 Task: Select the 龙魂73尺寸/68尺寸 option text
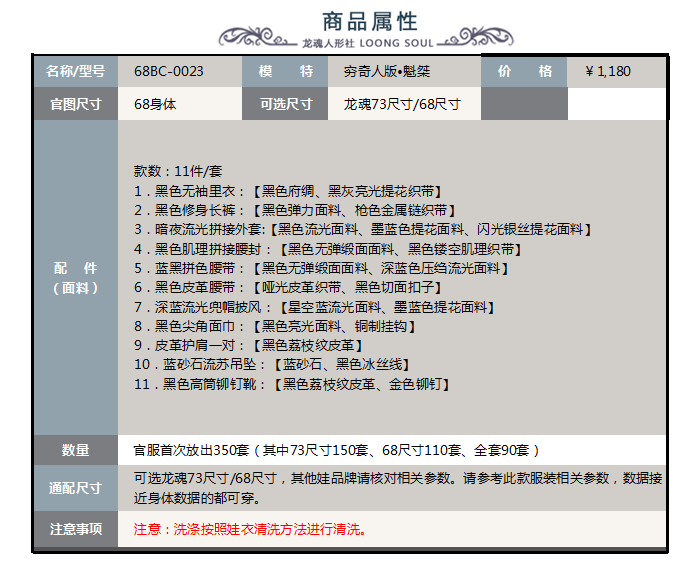tap(402, 103)
